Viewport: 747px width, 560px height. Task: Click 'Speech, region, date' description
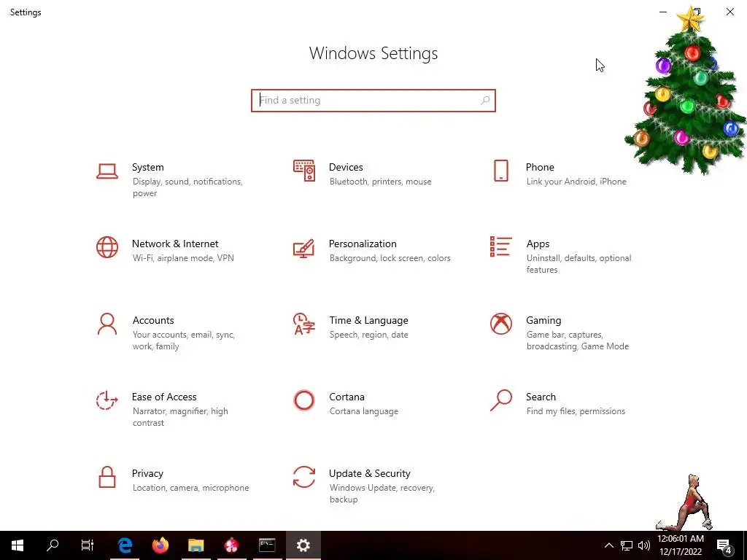click(368, 335)
